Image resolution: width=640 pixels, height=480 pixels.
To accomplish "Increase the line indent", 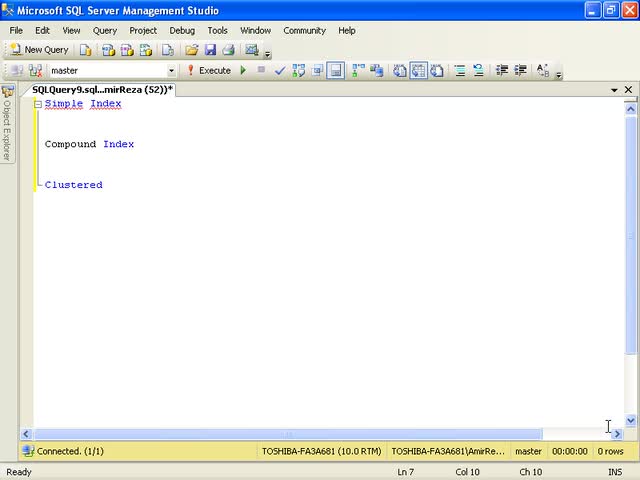I will 520,71.
